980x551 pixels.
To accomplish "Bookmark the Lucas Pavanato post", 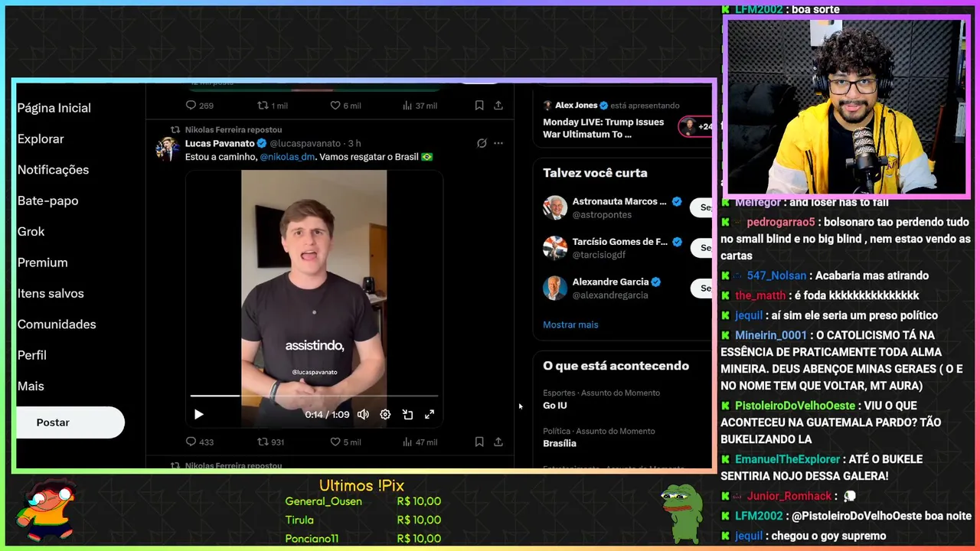I will coord(479,442).
